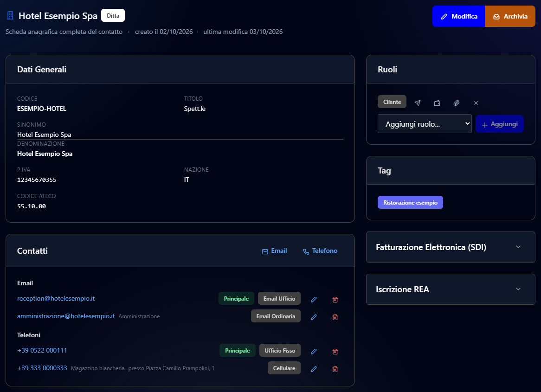Edit the amministrazione@hotelesempio.it email entry
The height and width of the screenshot is (392, 541).
pos(314,317)
